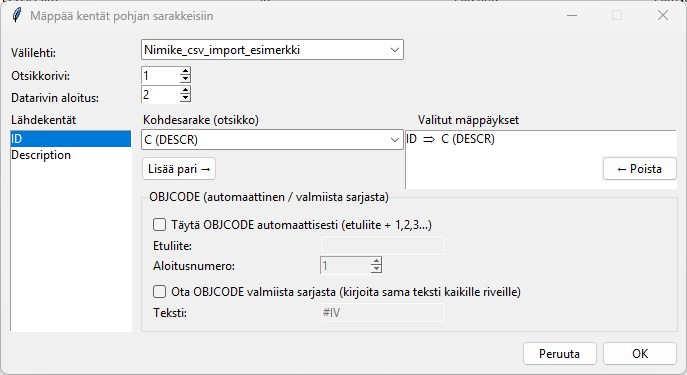Click the feather app icon in title bar

point(17,15)
